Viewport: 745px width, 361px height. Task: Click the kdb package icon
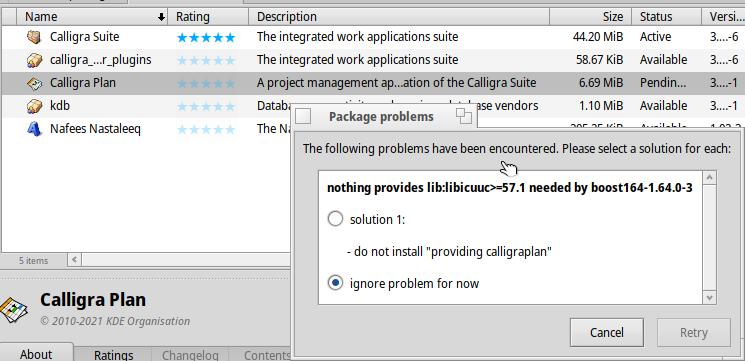[34, 105]
